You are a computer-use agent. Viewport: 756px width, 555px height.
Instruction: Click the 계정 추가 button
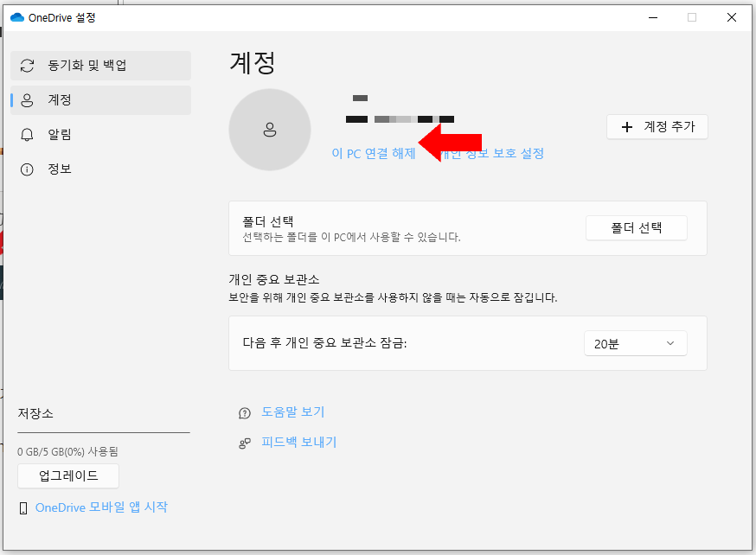(657, 126)
